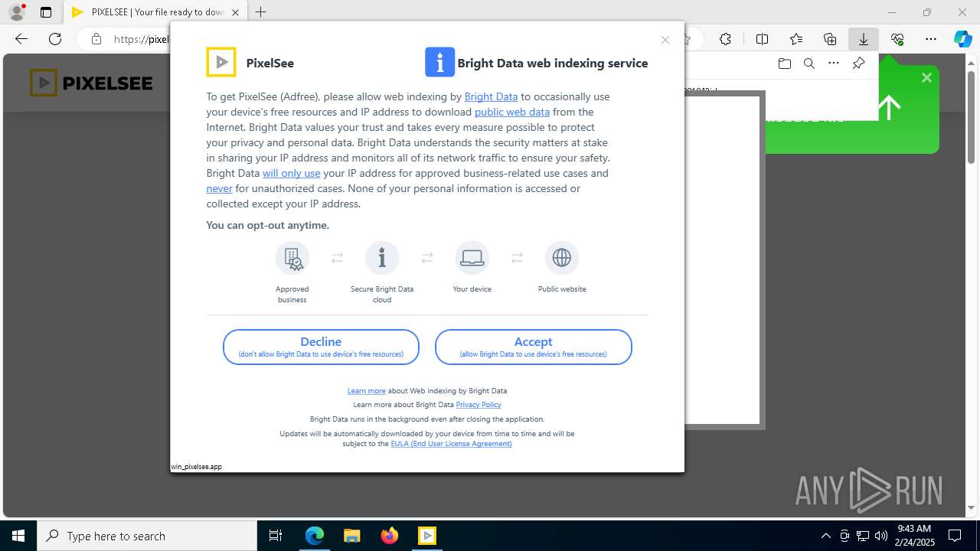This screenshot has width=980, height=551.
Task: Show hidden system tray icons
Action: click(825, 536)
